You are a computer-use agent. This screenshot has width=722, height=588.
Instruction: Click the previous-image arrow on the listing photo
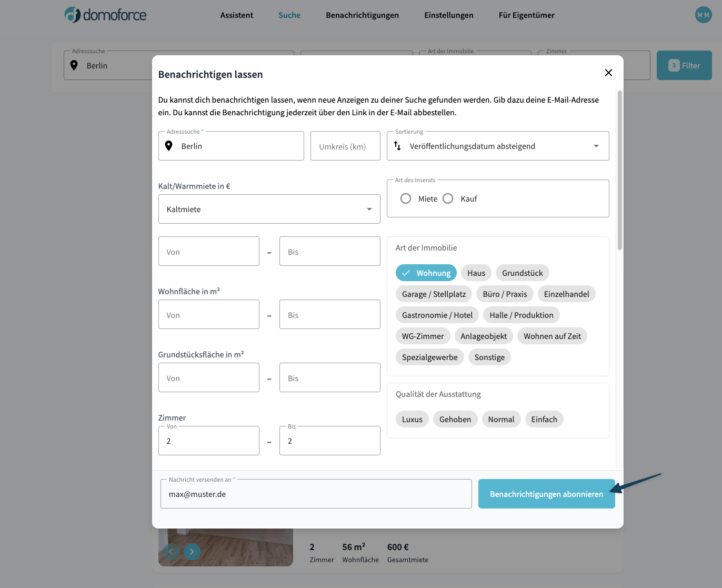(171, 551)
